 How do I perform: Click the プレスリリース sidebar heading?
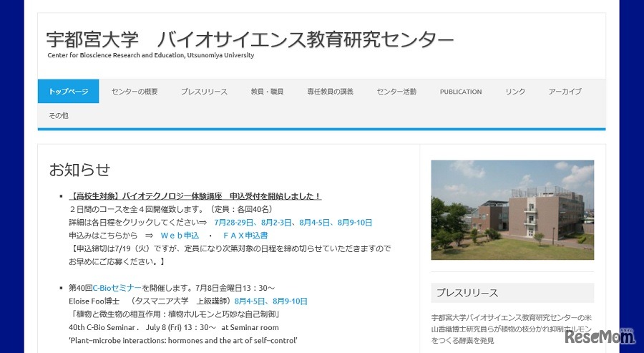pyautogui.click(x=512, y=293)
